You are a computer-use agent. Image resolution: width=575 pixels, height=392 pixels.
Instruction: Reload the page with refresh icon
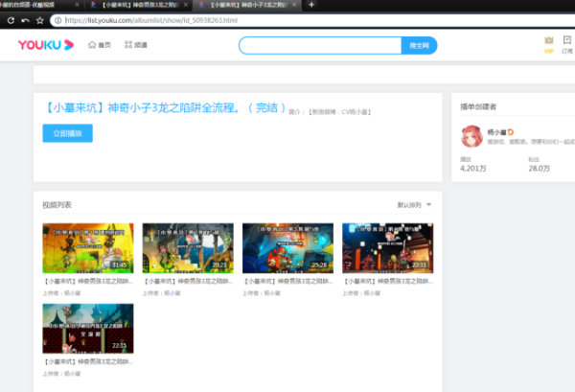(24, 19)
